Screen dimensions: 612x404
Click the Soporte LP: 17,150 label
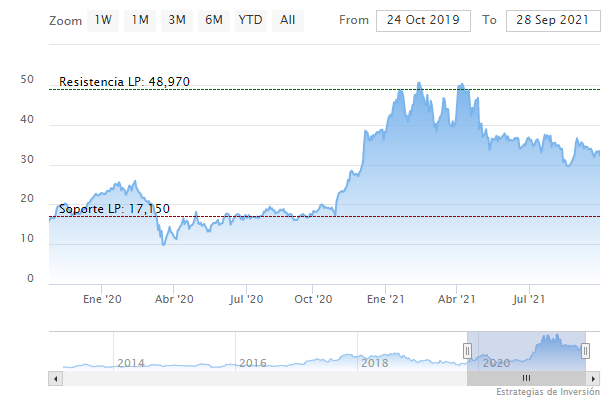coord(114,208)
